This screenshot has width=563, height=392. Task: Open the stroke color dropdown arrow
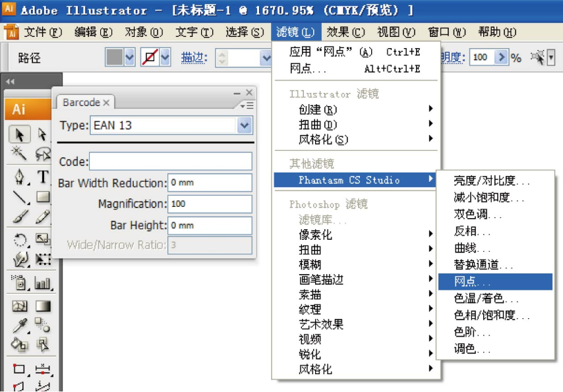click(x=165, y=57)
